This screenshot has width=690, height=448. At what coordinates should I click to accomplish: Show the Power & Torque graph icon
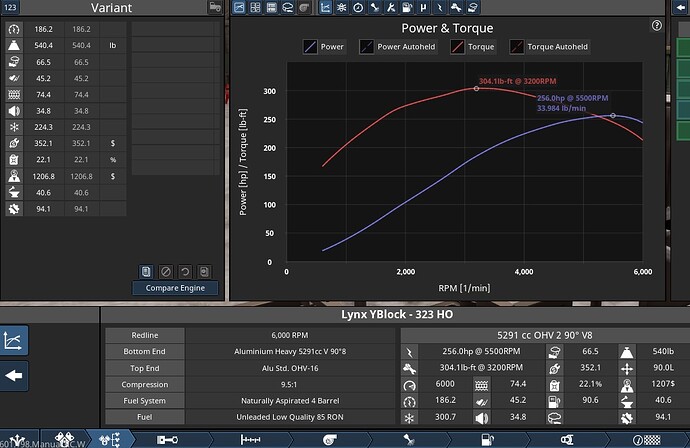[x=325, y=7]
